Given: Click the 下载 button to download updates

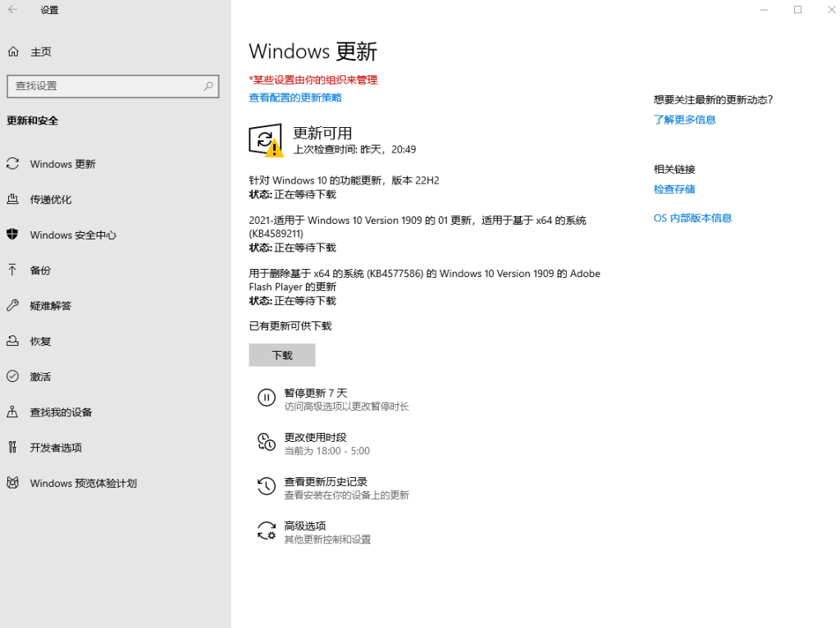Looking at the screenshot, I should pyautogui.click(x=281, y=354).
